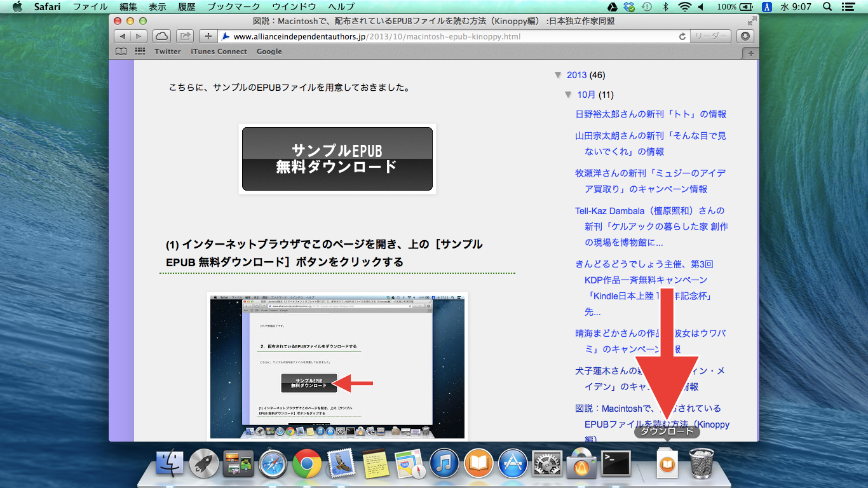Click the address bar URL field
The image size is (868, 488).
452,36
